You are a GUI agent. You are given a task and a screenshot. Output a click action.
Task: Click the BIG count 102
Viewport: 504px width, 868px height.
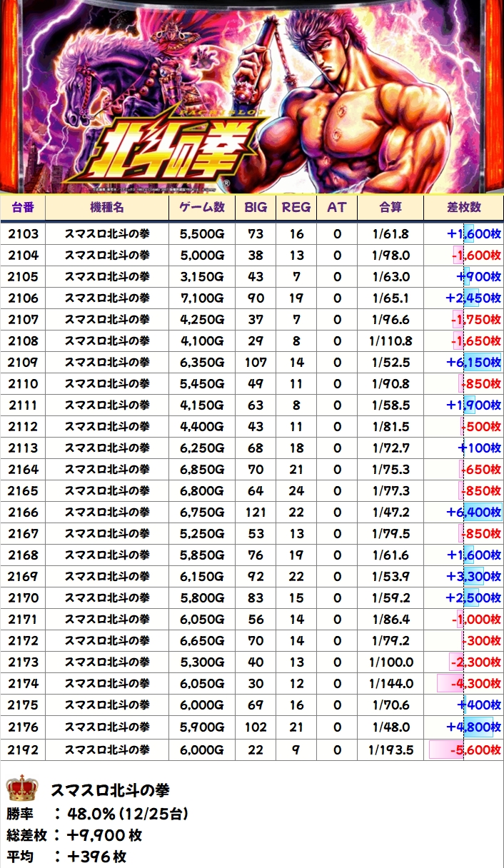pos(255,727)
